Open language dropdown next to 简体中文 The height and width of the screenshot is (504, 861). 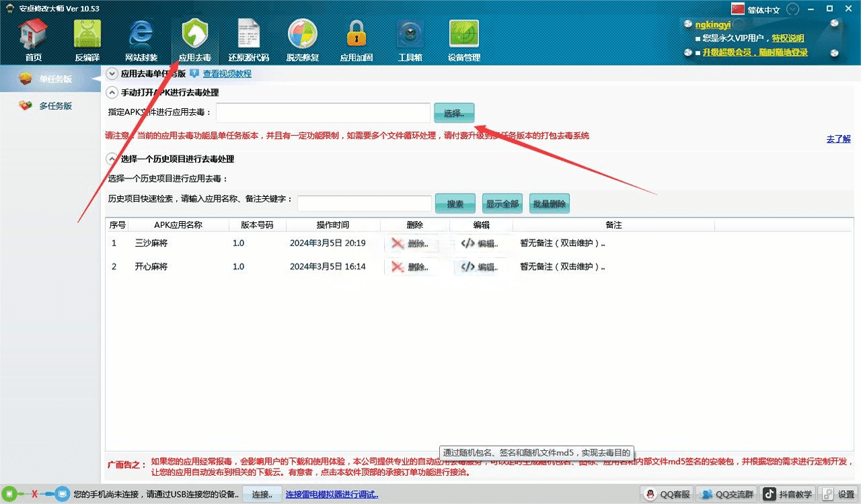tap(792, 9)
